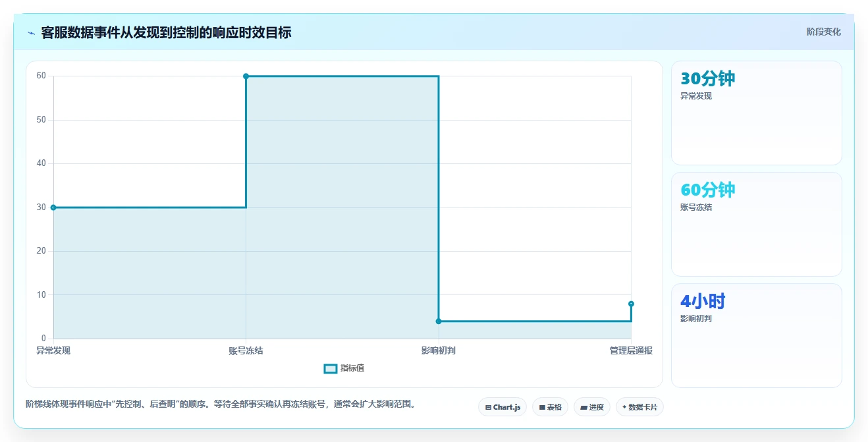Click the 阶段变化 label in header
The image size is (868, 442).
click(x=823, y=32)
